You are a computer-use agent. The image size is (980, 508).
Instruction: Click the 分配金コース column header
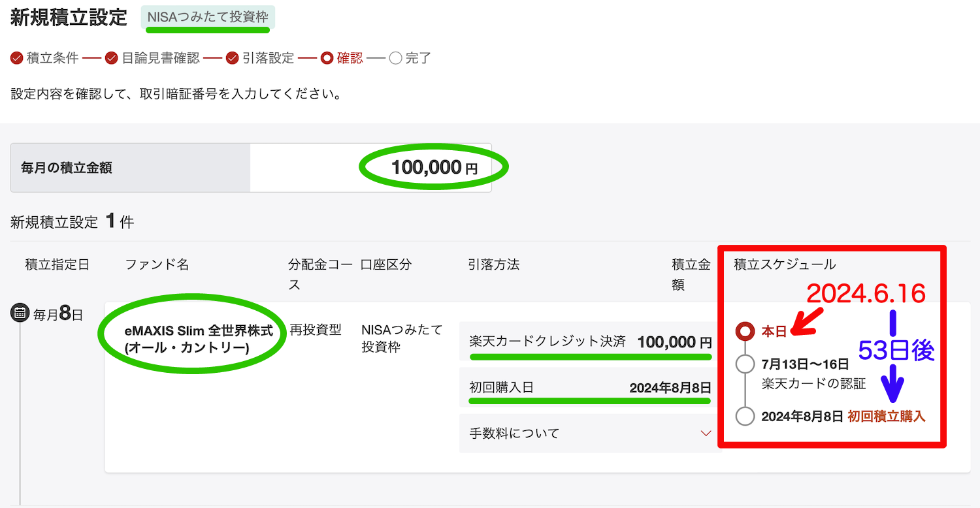pos(320,274)
